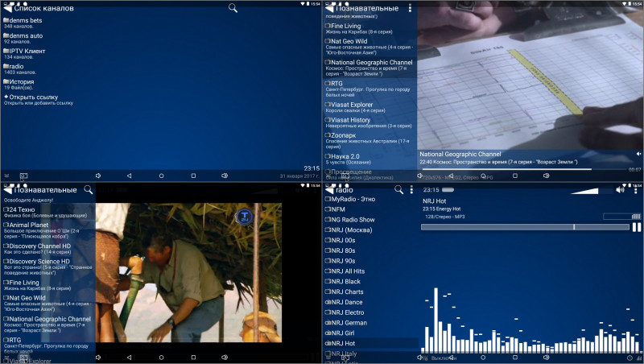The image size is (644, 364).
Task: Select the NRJ Dance station
Action: click(371, 302)
